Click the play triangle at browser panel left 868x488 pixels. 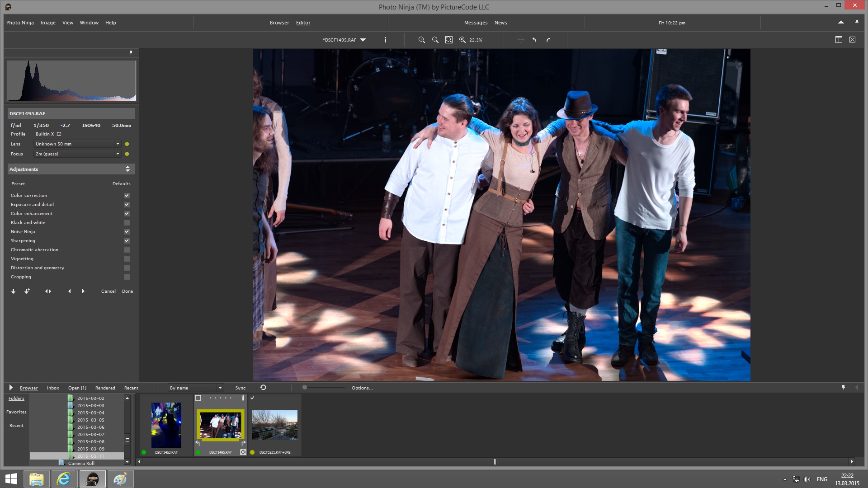tap(11, 388)
